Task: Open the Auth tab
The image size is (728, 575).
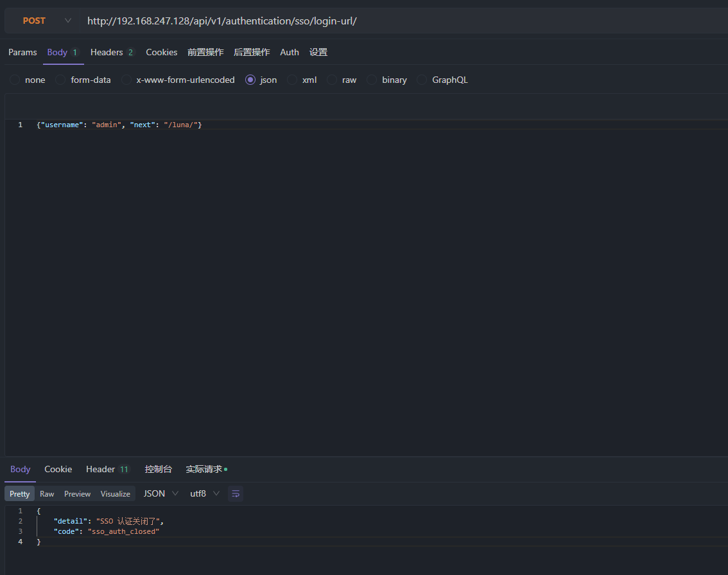Action: click(289, 52)
